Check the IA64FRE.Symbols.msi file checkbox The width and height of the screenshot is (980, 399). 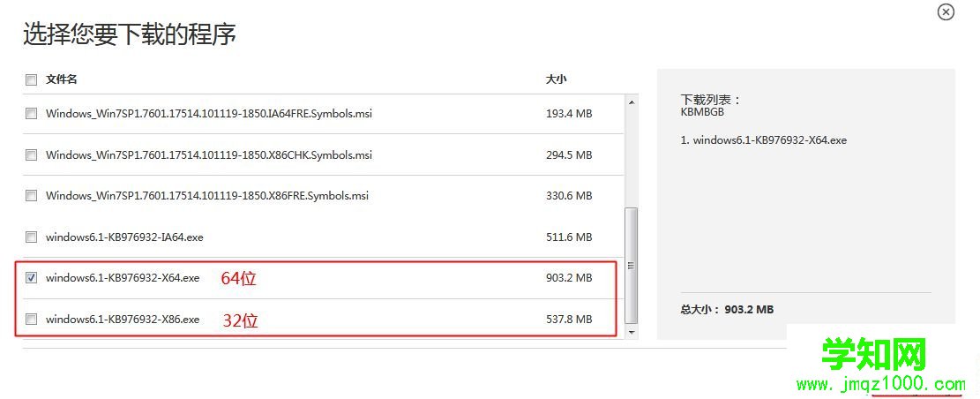(32, 114)
